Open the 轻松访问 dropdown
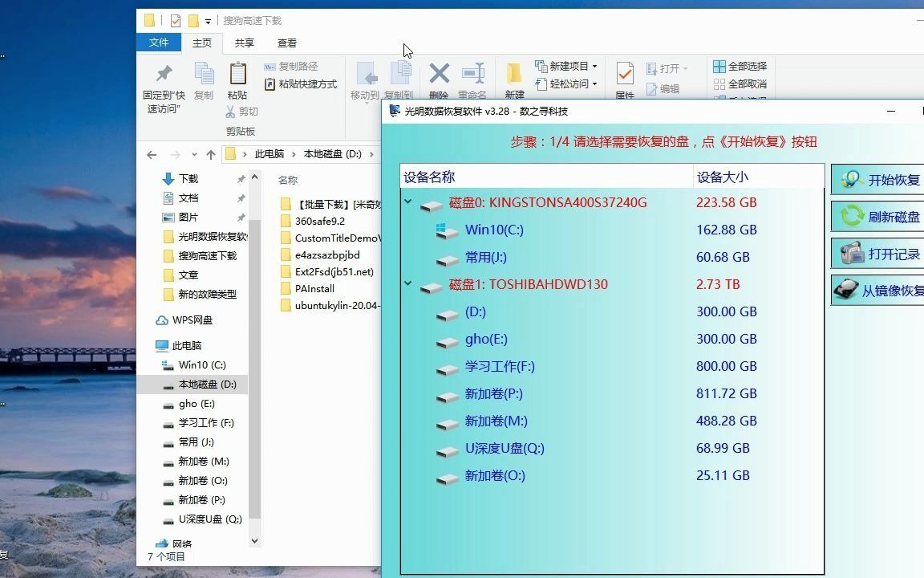 565,83
